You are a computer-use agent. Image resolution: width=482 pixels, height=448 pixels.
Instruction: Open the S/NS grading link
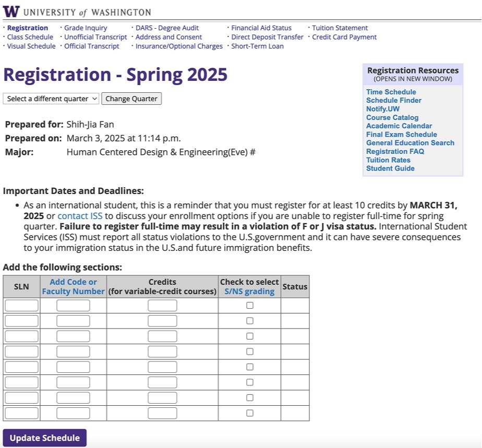(249, 292)
